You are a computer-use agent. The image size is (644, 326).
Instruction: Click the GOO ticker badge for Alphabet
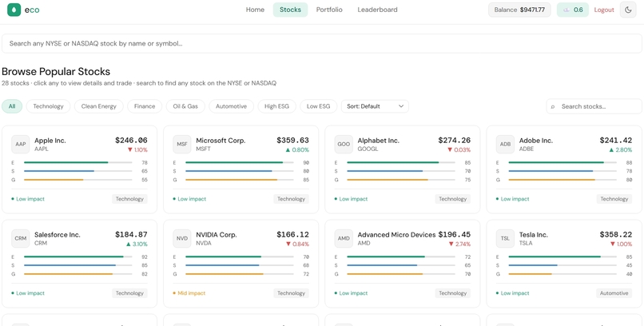[x=344, y=145]
